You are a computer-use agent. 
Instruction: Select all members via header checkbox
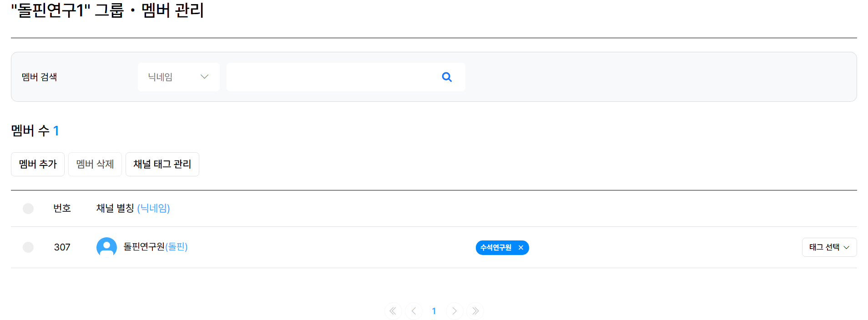(28, 209)
